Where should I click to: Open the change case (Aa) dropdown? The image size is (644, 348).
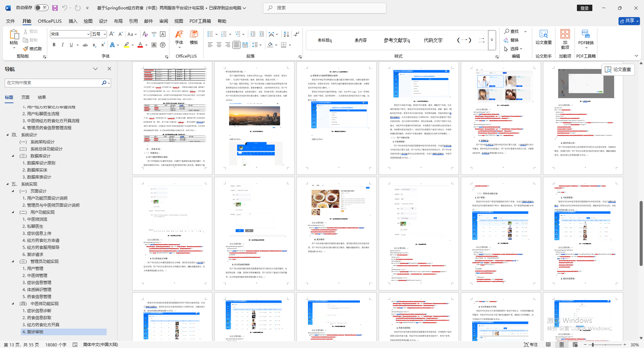point(132,34)
